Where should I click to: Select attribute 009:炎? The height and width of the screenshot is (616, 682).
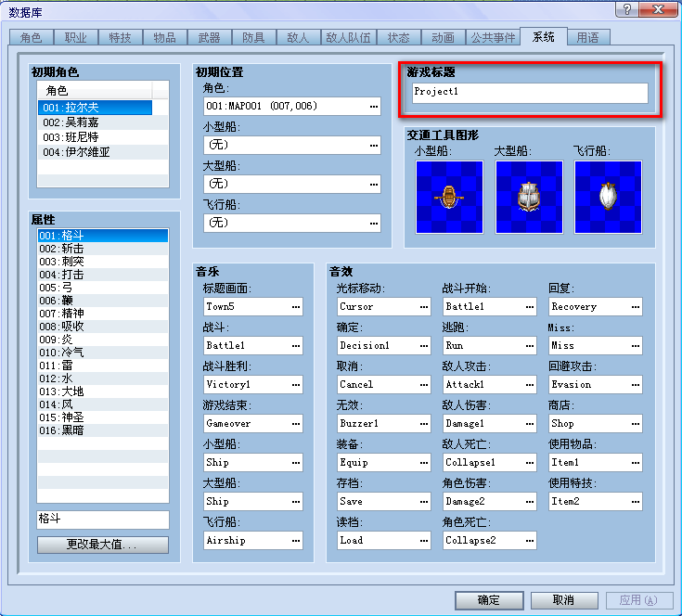(x=103, y=340)
